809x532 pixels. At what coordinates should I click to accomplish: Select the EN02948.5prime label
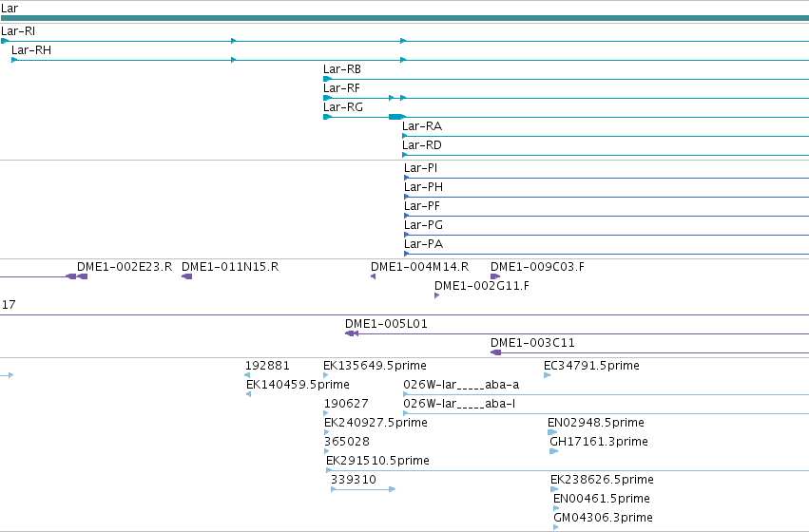596,424
